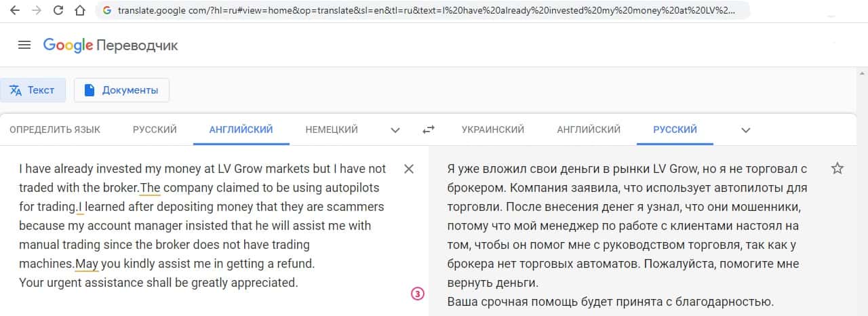Switch to Текст translation mode

tap(33, 90)
